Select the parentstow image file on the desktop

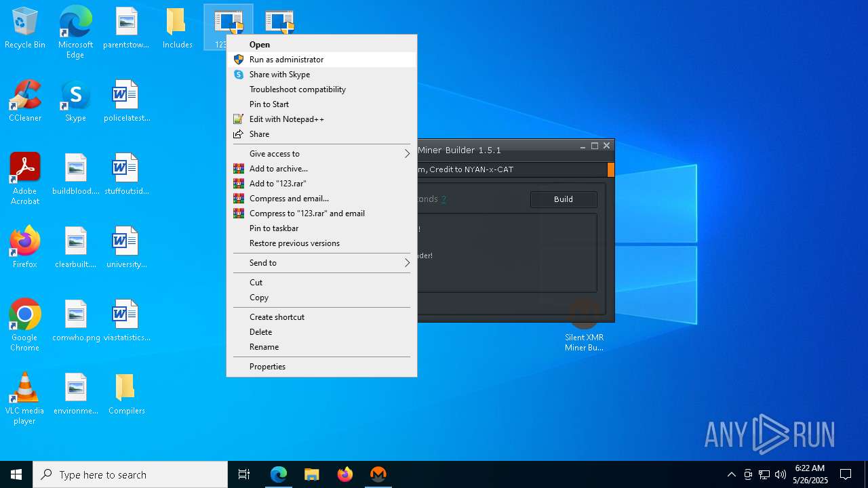pyautogui.click(x=126, y=28)
